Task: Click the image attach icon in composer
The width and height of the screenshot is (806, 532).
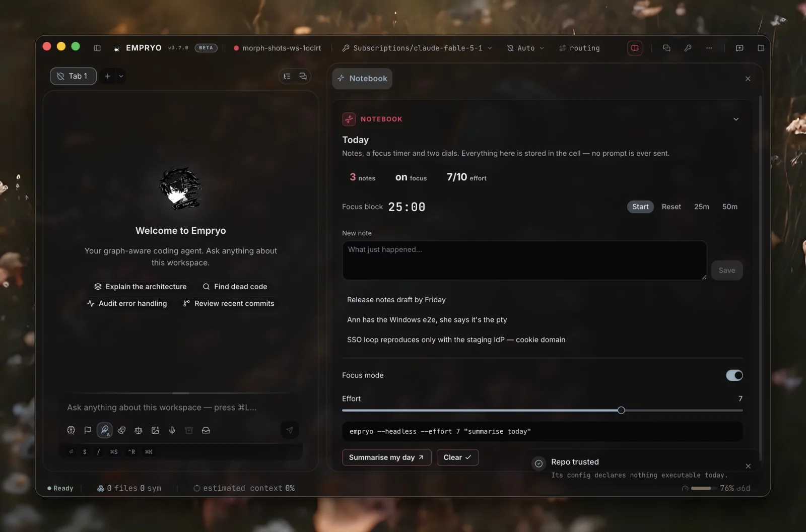Action: pos(155,430)
